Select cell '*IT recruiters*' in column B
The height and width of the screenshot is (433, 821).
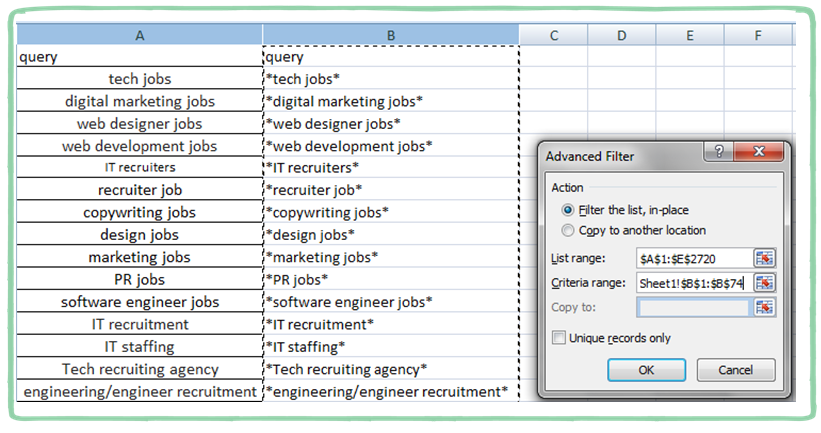coord(391,168)
